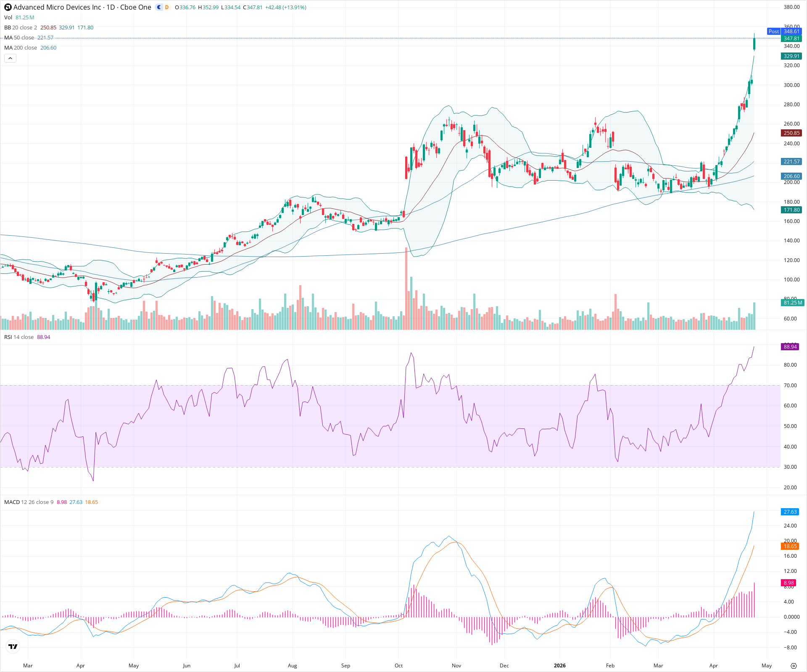This screenshot has height=672, width=807.
Task: Click the TradingView logo watermark
Action: tap(13, 646)
